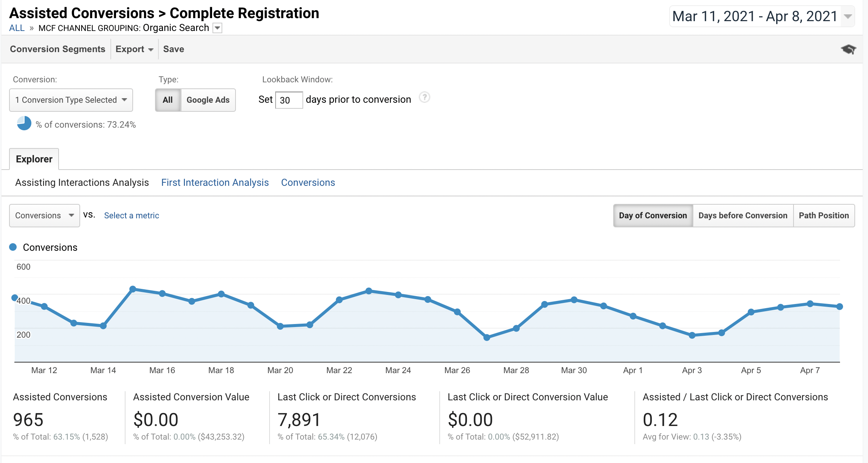Edit the Lookback Window days input field
Screen dimensions: 868x463
(x=288, y=99)
